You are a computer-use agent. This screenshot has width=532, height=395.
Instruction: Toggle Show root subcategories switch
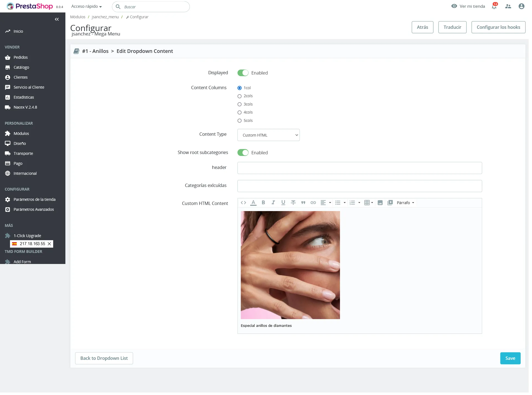(243, 153)
